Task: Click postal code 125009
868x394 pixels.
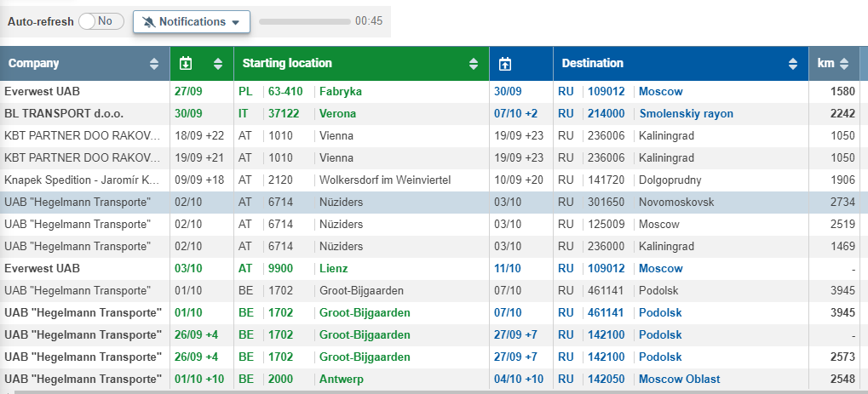Action: click(x=606, y=224)
